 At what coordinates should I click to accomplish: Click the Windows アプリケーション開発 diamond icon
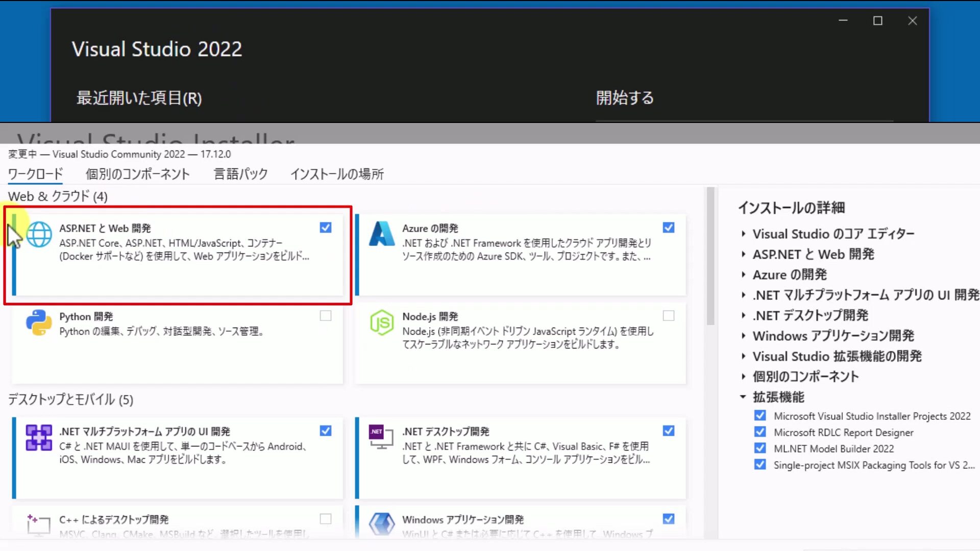(382, 525)
